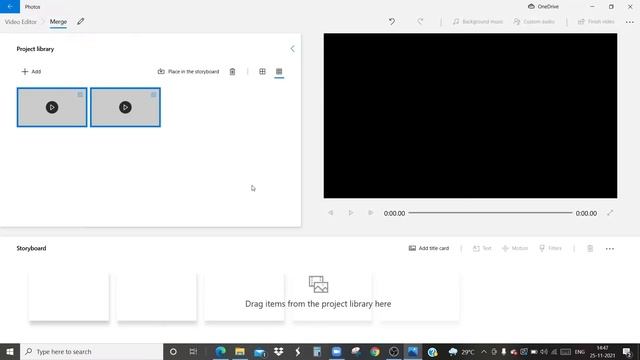
Task: Click the preview seek bar
Action: coord(490,213)
